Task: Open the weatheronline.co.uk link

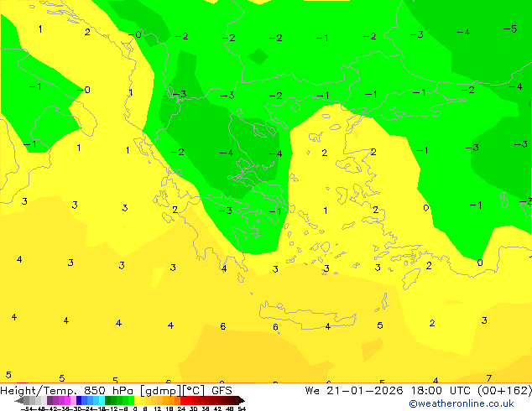Action: pyautogui.click(x=462, y=403)
